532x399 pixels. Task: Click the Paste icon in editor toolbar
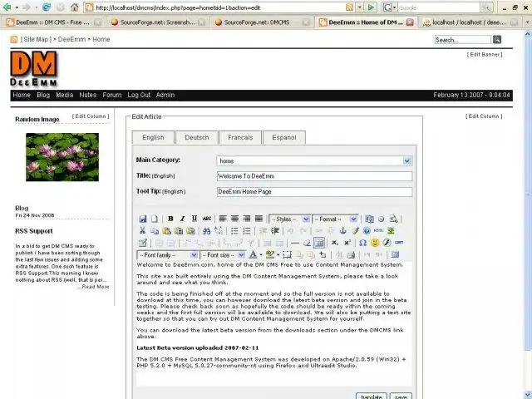click(x=166, y=231)
